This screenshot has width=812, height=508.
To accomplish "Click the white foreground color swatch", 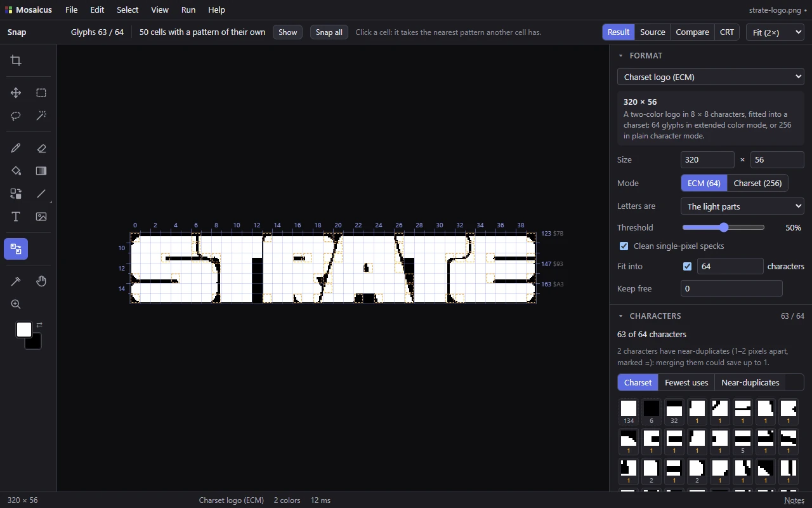I will point(24,330).
